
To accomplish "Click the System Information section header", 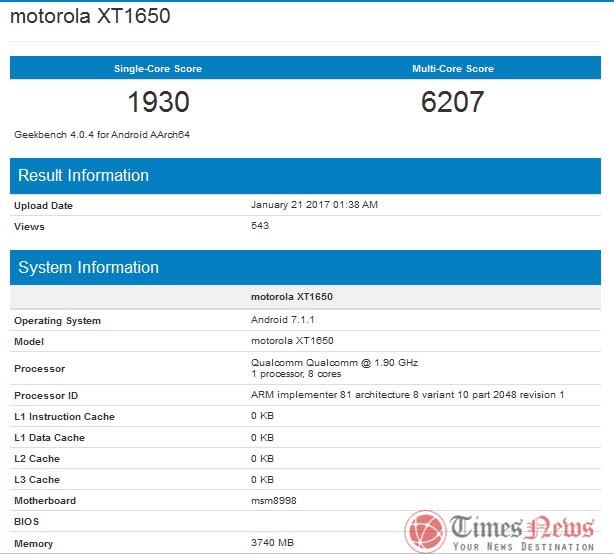I will [x=89, y=267].
